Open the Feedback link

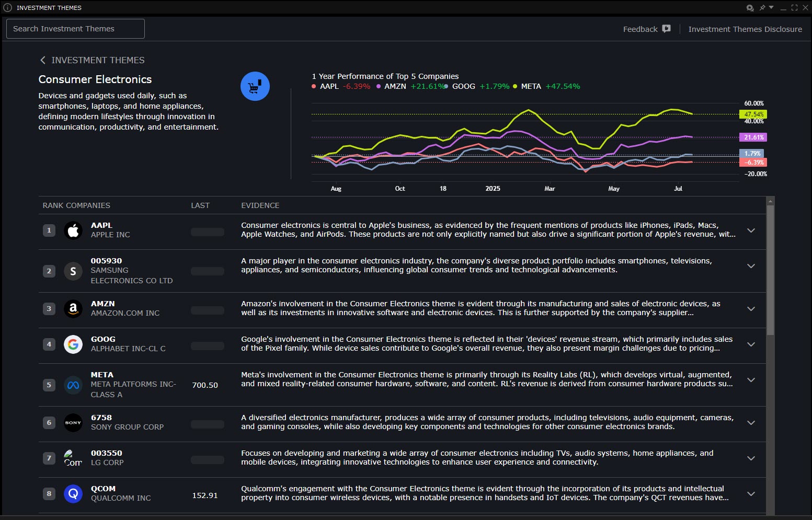pyautogui.click(x=640, y=29)
